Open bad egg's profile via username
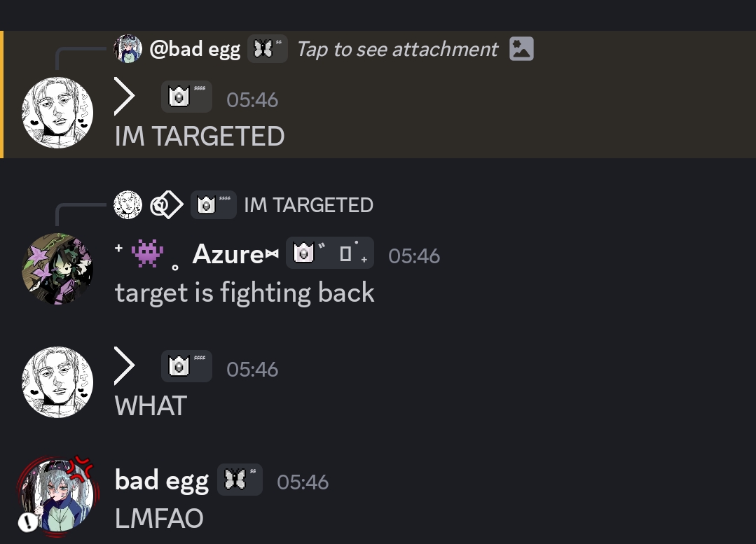Screen dimensions: 756x544 point(162,481)
